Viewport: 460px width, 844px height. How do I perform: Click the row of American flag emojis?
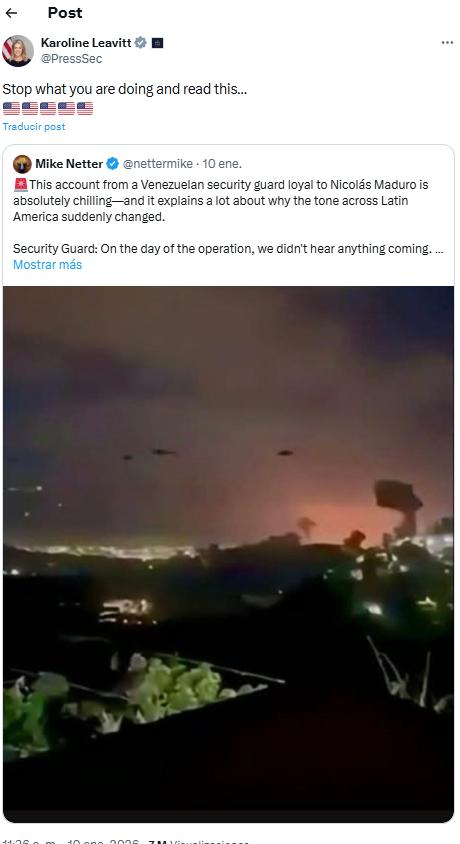pos(48,108)
